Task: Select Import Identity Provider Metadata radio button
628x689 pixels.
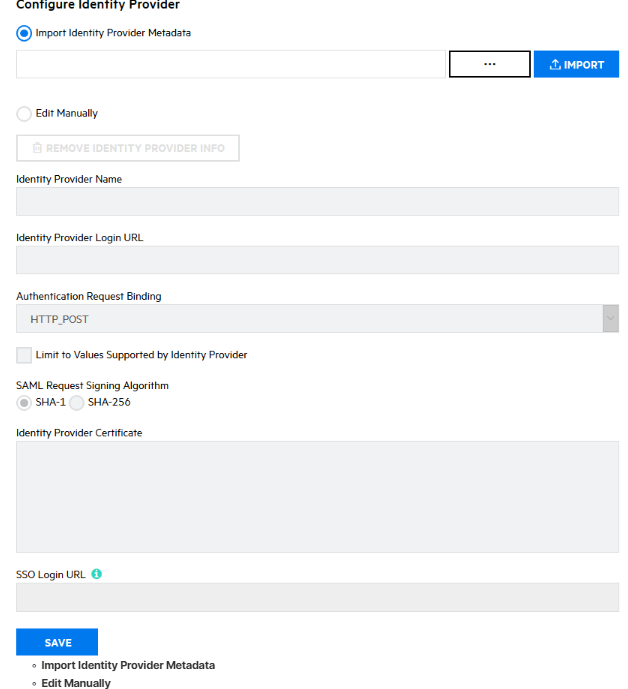Action: [24, 33]
